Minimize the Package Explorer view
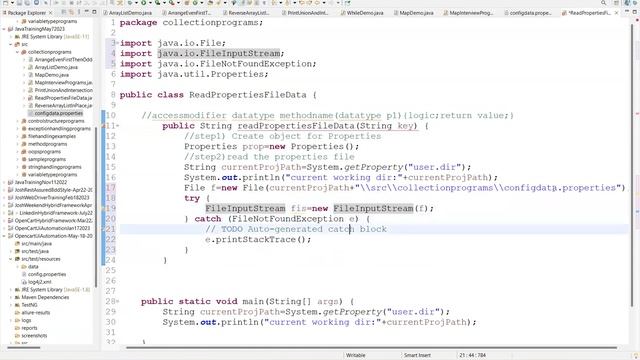The width and height of the screenshot is (640, 360). pyautogui.click(x=87, y=12)
